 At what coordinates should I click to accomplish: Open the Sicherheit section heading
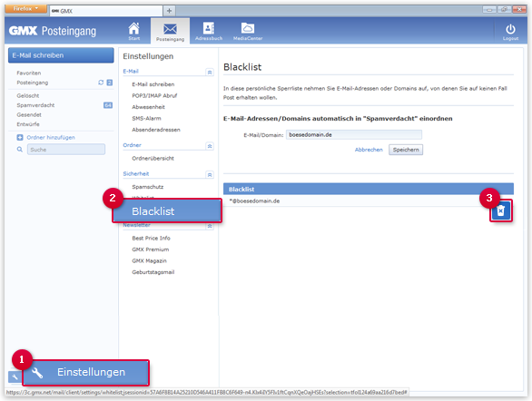coord(135,173)
